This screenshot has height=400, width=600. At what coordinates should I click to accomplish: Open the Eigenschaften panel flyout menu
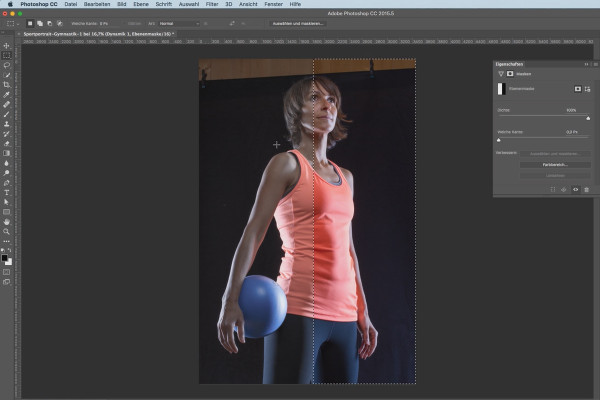[x=595, y=64]
